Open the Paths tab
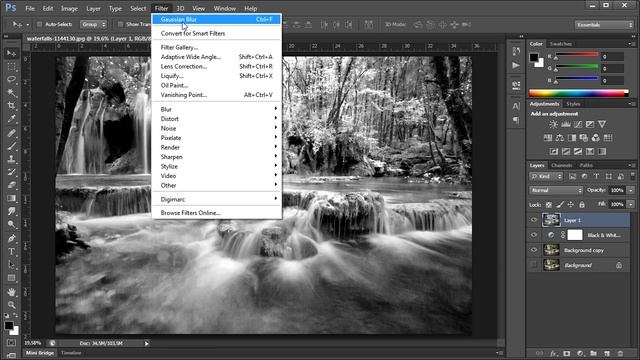The width and height of the screenshot is (640, 360). point(586,165)
